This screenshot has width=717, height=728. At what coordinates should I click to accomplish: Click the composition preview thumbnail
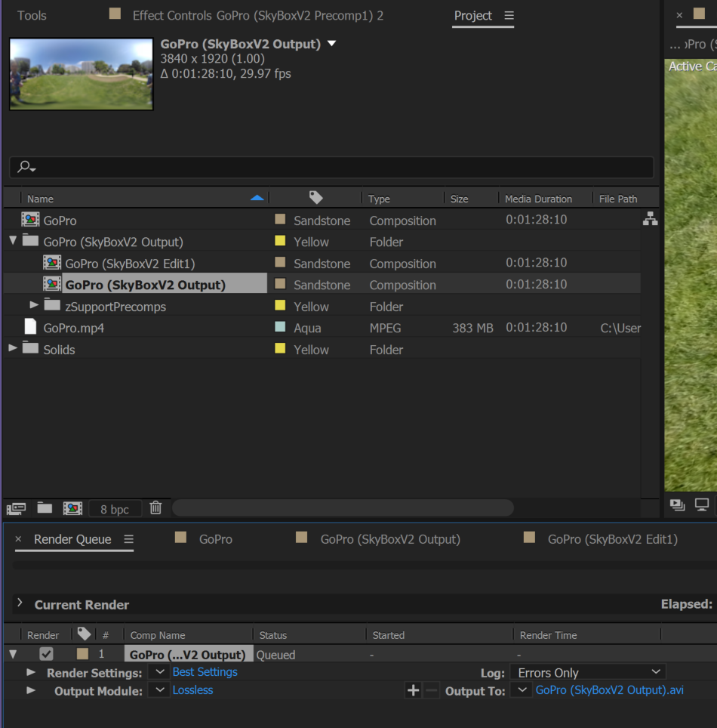click(x=82, y=74)
